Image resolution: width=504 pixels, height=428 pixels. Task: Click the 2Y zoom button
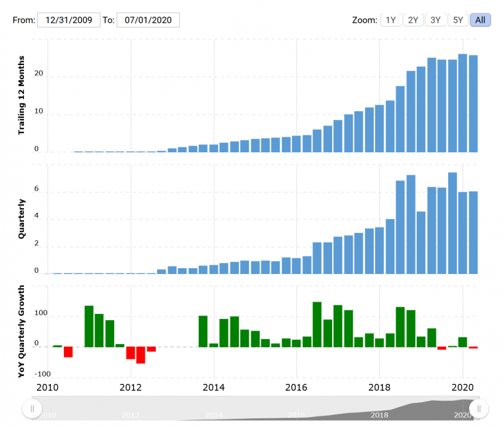click(413, 19)
